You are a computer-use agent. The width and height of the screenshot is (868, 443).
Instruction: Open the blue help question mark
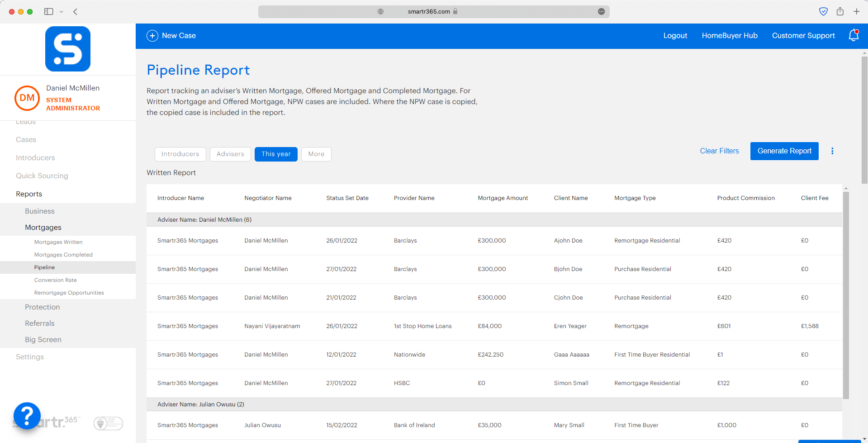[27, 415]
